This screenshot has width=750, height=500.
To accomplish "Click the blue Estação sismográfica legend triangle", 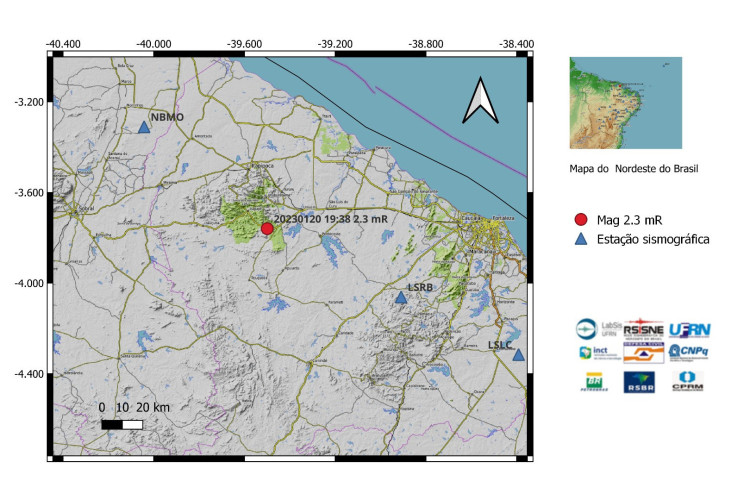I will pos(581,240).
